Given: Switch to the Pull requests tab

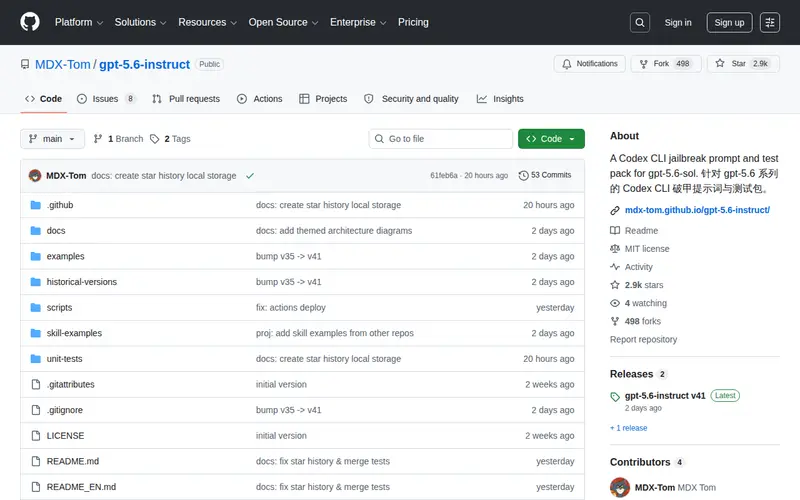Looking at the screenshot, I should (186, 99).
